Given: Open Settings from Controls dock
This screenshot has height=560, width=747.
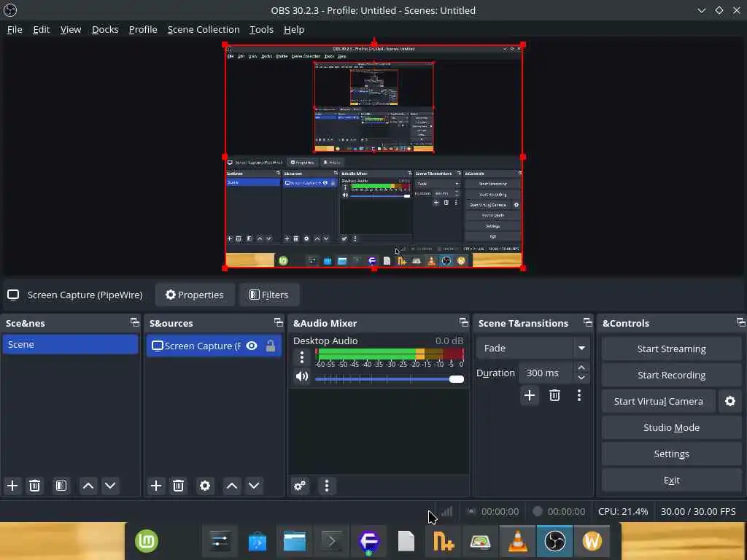Looking at the screenshot, I should (671, 454).
